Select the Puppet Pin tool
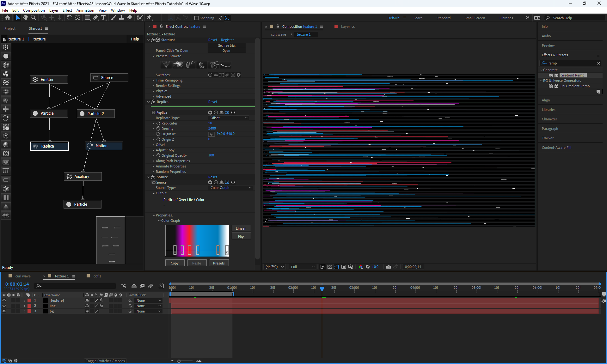The image size is (607, 364). point(149,18)
